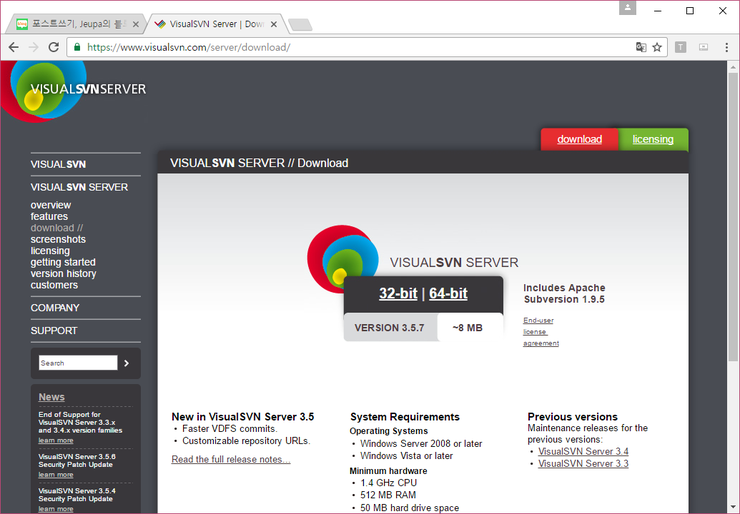This screenshot has height=514, width=740.
Task: Click learn more under 3.5.6 Security Patch
Action: pyautogui.click(x=56, y=475)
